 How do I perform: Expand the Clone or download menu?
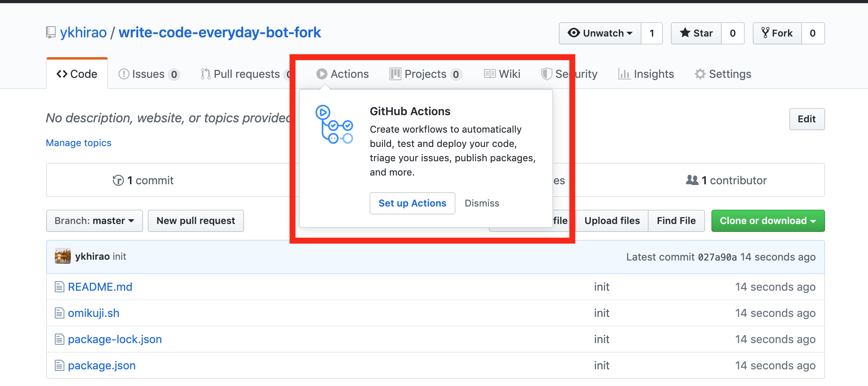(x=768, y=220)
